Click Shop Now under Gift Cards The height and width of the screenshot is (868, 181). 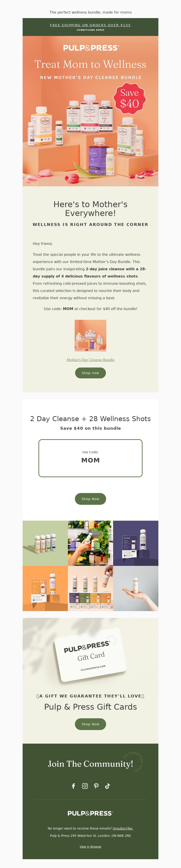pyautogui.click(x=90, y=724)
